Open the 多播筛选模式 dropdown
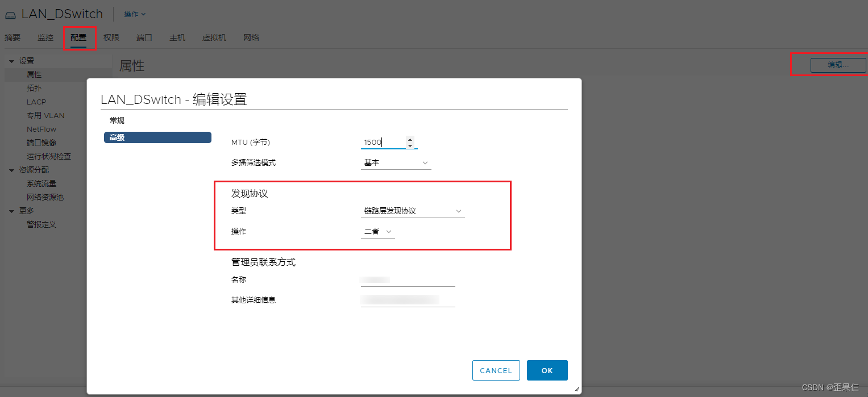Screen dimensions: 868x397 (x=396, y=162)
